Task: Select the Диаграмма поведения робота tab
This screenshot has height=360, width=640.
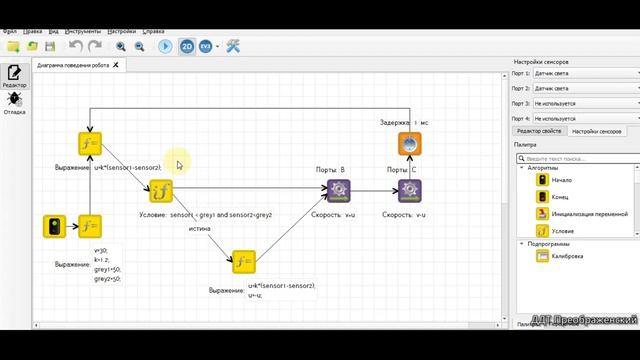Action: (x=73, y=65)
